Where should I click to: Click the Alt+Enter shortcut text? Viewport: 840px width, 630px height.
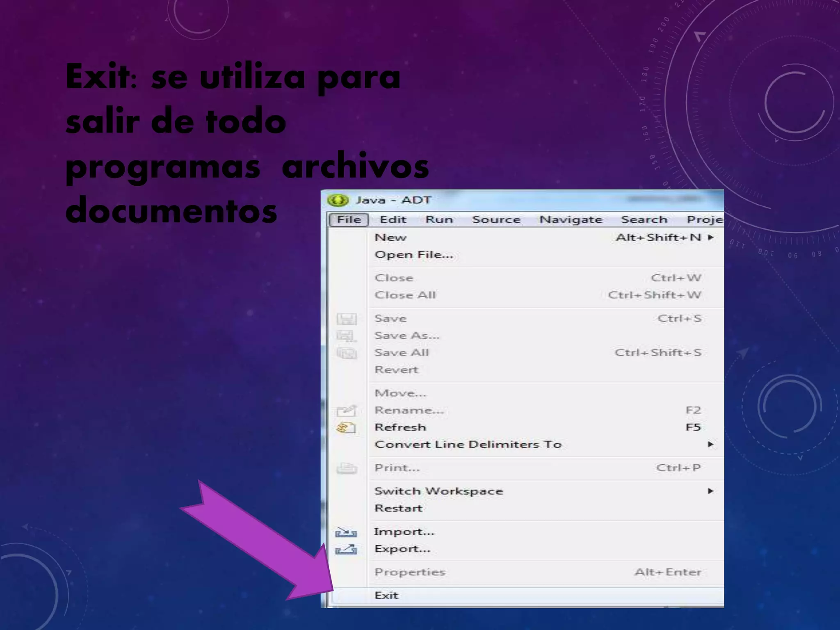(x=668, y=572)
